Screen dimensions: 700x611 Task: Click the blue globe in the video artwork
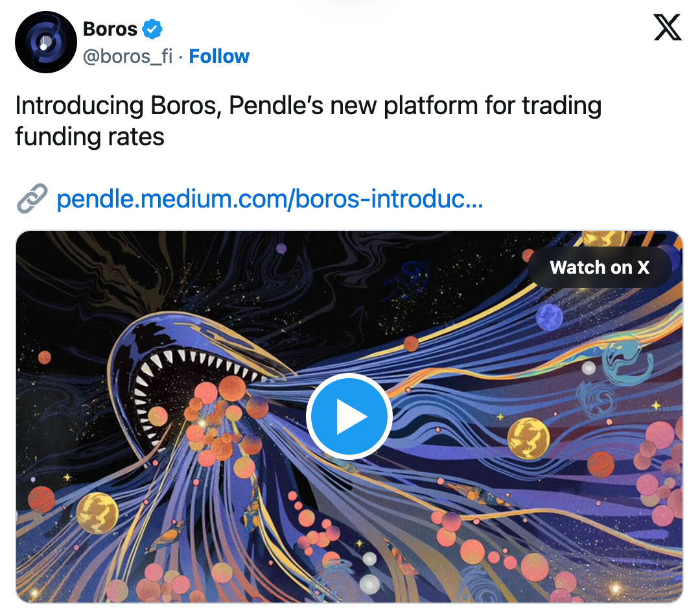click(x=549, y=317)
